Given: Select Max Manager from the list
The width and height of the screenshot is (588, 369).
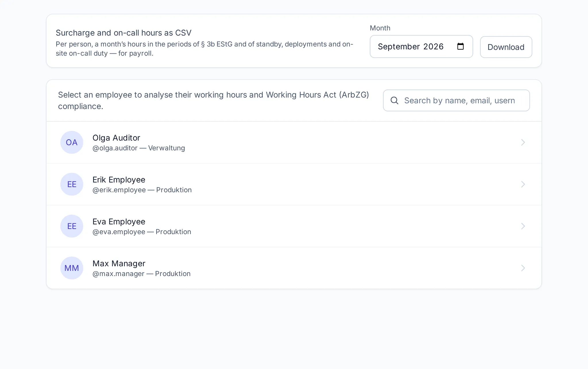Looking at the screenshot, I should tap(294, 268).
